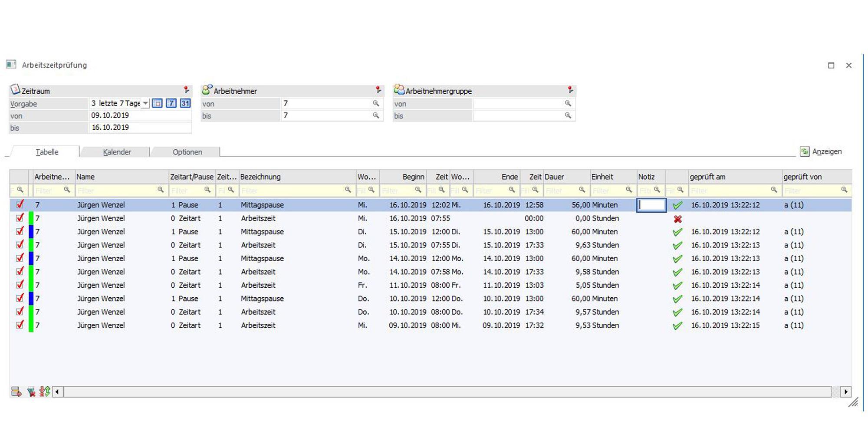Screen dimensions: 868x434
Task: Click the 7-day calendar preset icon
Action: 171,103
